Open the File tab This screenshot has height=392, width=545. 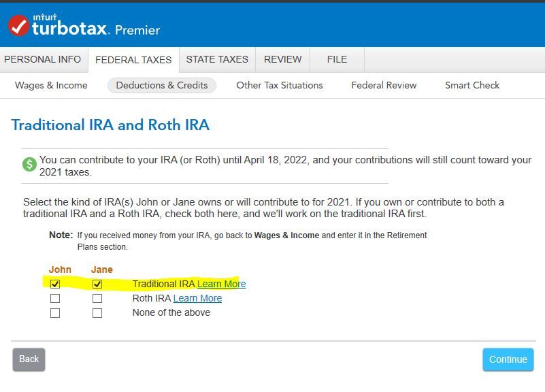(337, 59)
